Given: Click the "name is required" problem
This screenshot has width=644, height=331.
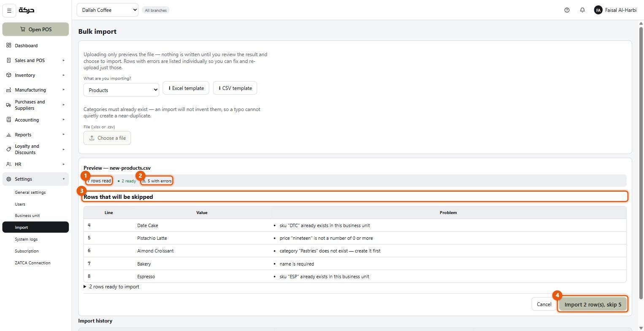Looking at the screenshot, I should 297,264.
